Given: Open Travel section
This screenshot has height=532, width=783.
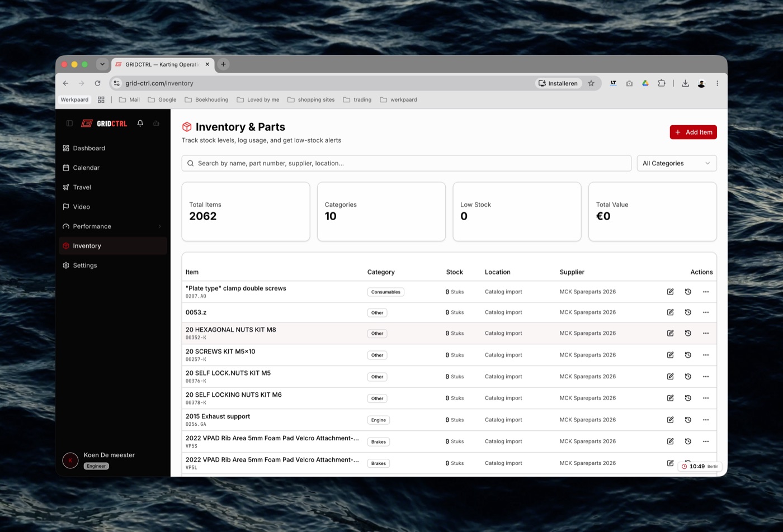Looking at the screenshot, I should tap(113, 187).
